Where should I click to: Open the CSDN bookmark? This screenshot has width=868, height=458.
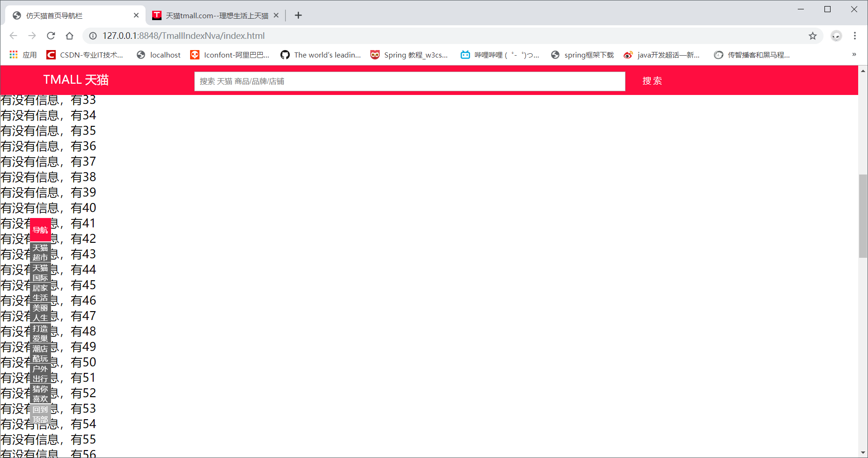pos(85,55)
